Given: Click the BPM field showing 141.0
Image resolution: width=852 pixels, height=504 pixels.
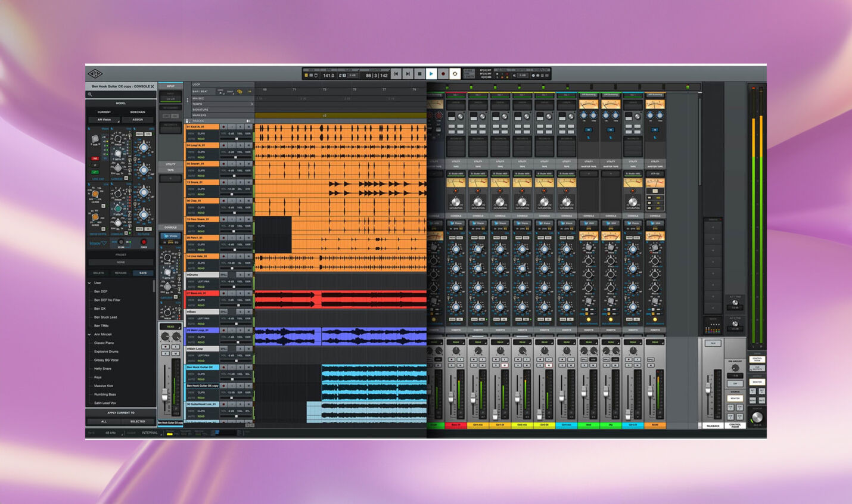Looking at the screenshot, I should coord(329,74).
